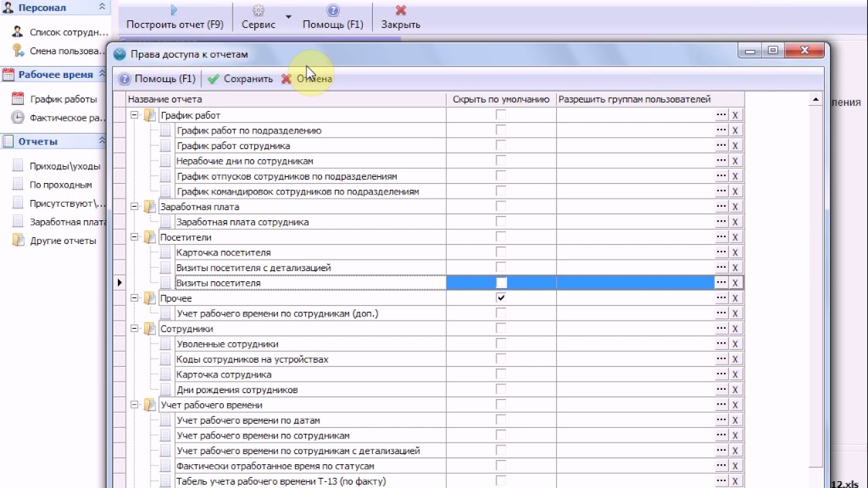Screen dimensions: 868x488
Task: Clear user groups for Фактически отработанное время по статусам
Action: [x=736, y=466]
